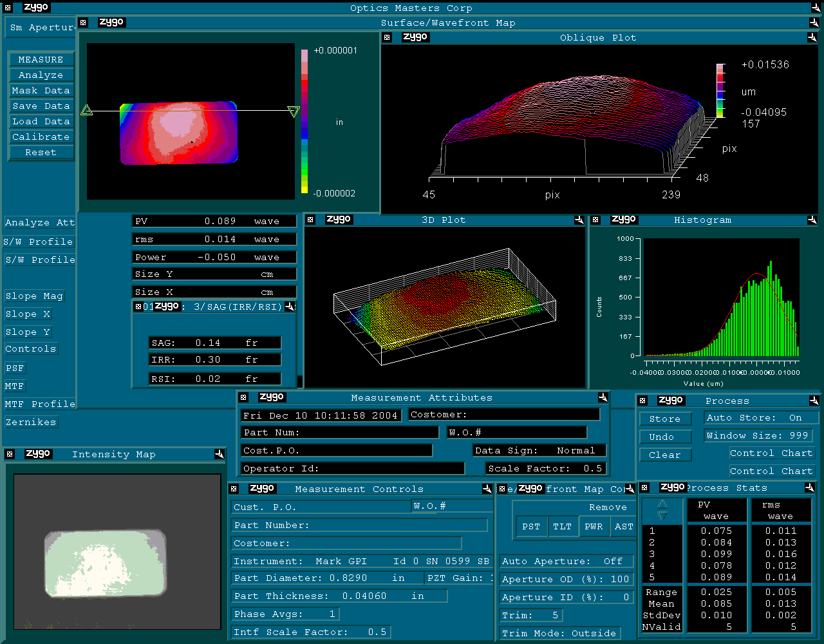Open the Slope X window
The height and width of the screenshot is (644, 824).
tap(28, 314)
